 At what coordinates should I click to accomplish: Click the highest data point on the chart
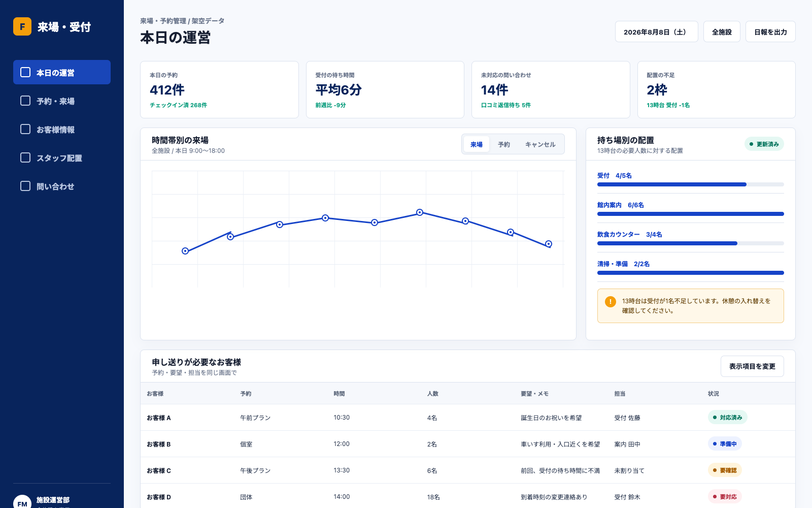[420, 212]
